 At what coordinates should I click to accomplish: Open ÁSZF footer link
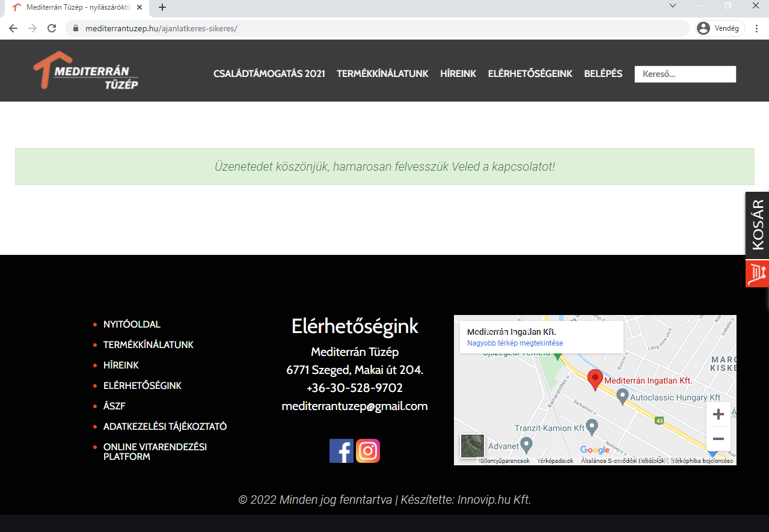pos(114,406)
